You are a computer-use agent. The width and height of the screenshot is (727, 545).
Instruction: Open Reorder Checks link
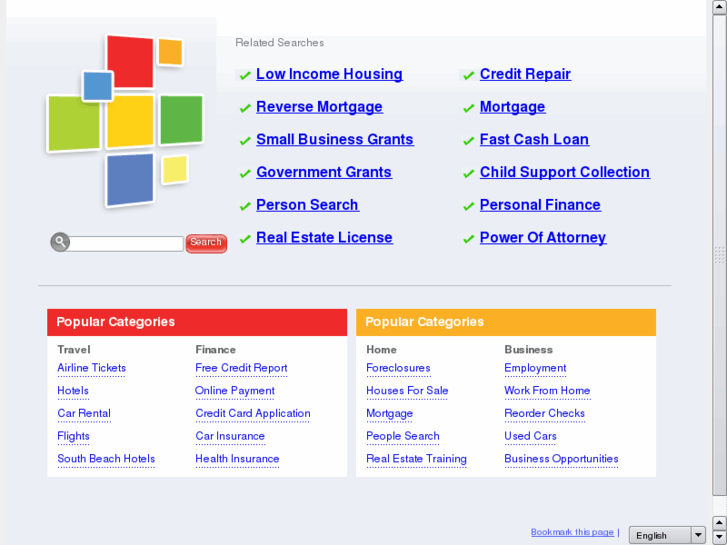tap(544, 414)
